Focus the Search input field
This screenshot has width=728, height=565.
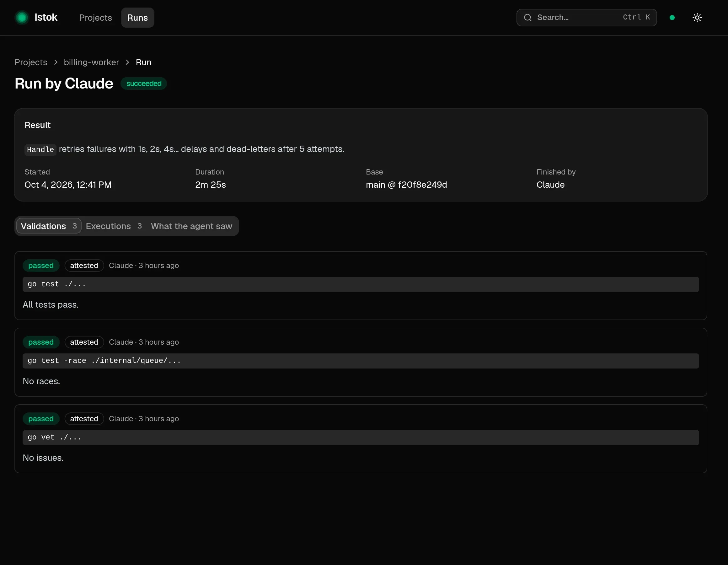tap(586, 17)
